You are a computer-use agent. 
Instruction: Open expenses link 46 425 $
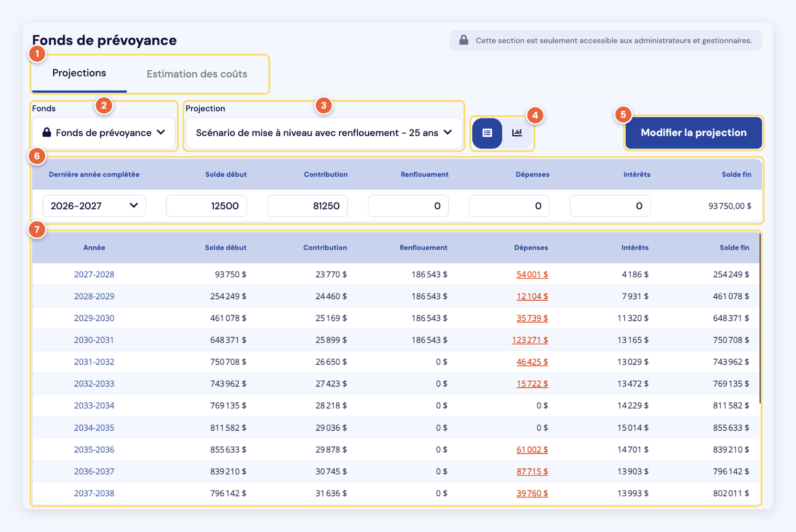[532, 362]
